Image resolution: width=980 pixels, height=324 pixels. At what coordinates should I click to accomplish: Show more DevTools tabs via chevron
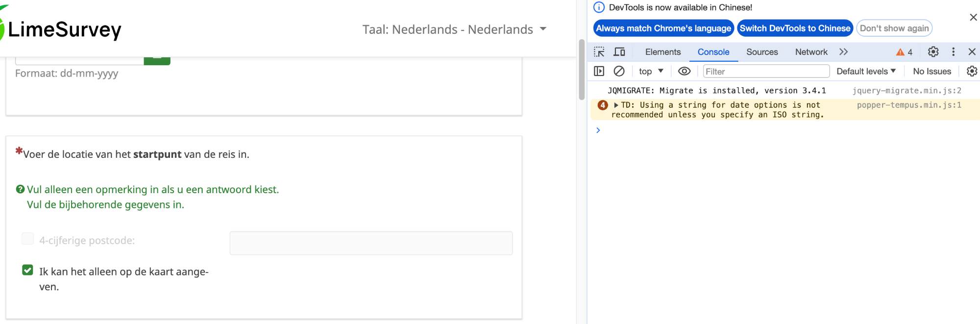coord(843,52)
